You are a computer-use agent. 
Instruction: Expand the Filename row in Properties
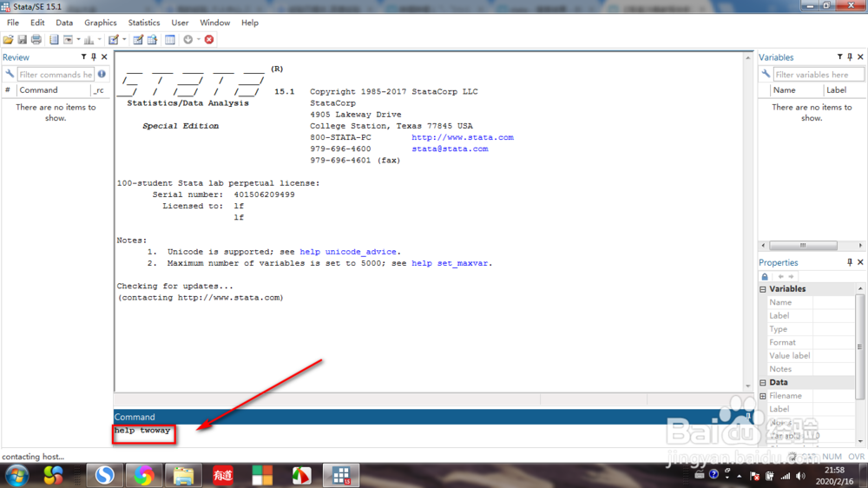point(763,396)
